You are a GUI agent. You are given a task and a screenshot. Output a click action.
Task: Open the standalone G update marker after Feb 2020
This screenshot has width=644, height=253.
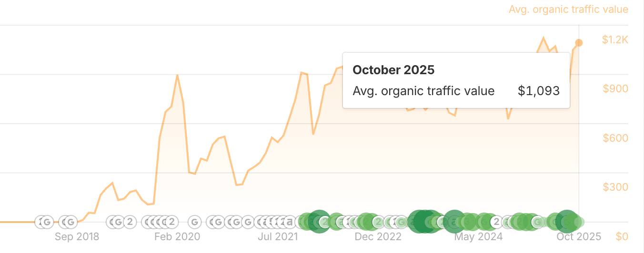pyautogui.click(x=194, y=222)
